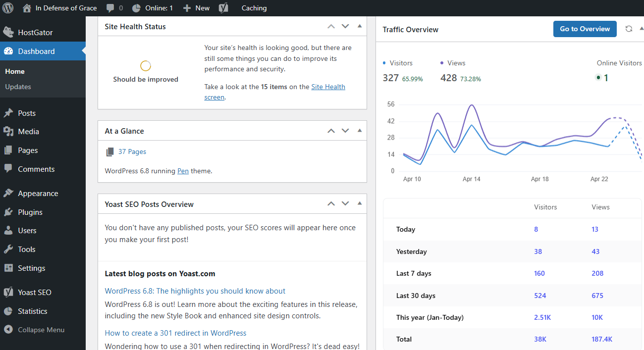The height and width of the screenshot is (350, 644).
Task: Open the 37 Pages link
Action: pyautogui.click(x=132, y=151)
